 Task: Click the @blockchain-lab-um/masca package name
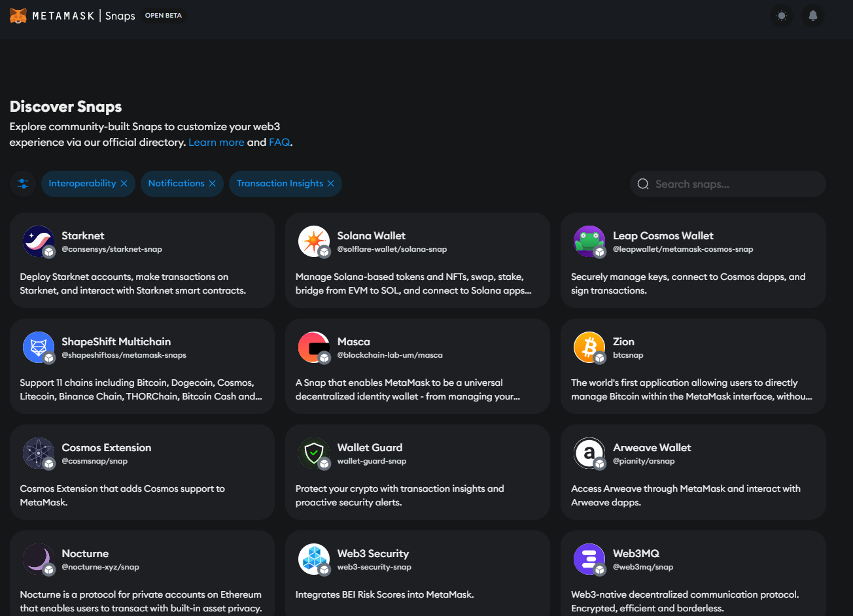coord(390,355)
